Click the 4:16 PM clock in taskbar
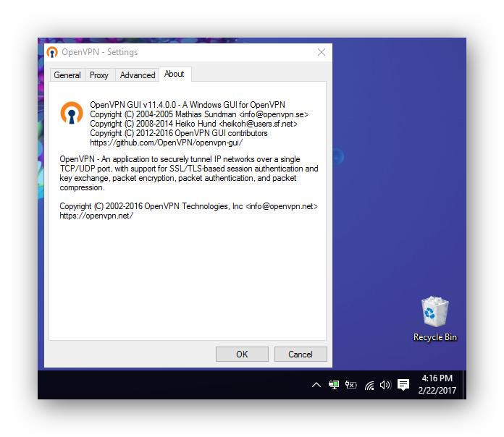Viewport: 504px width, 437px height. pos(437,384)
